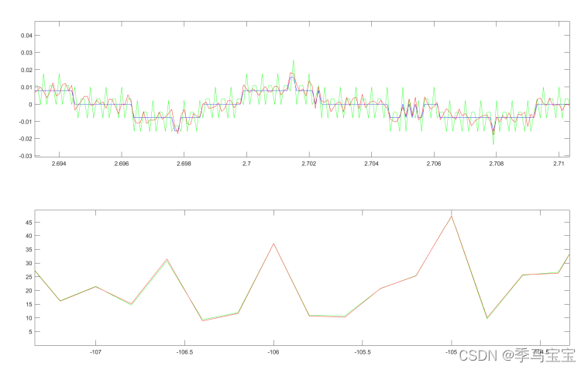Click the upper plot's tallest green spike near 2.7015
Image resolution: width=588 pixels, height=370 pixels.
[x=294, y=61]
